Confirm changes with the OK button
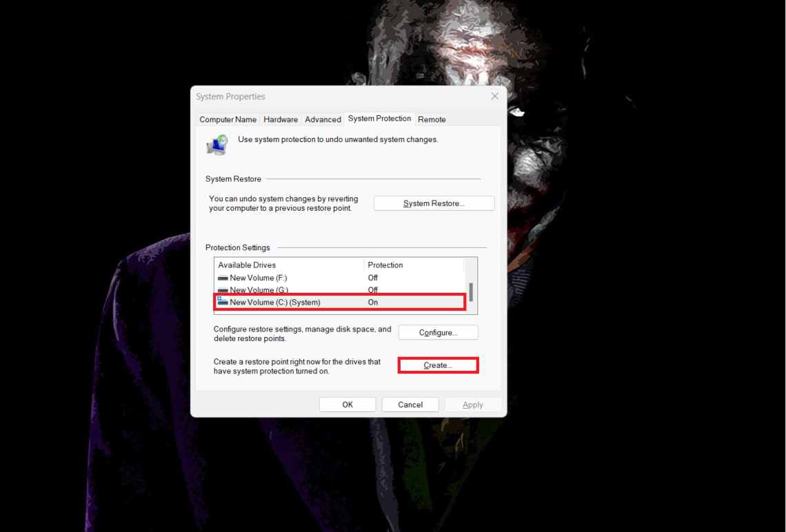Screen dimensions: 786x532 click(x=347, y=405)
